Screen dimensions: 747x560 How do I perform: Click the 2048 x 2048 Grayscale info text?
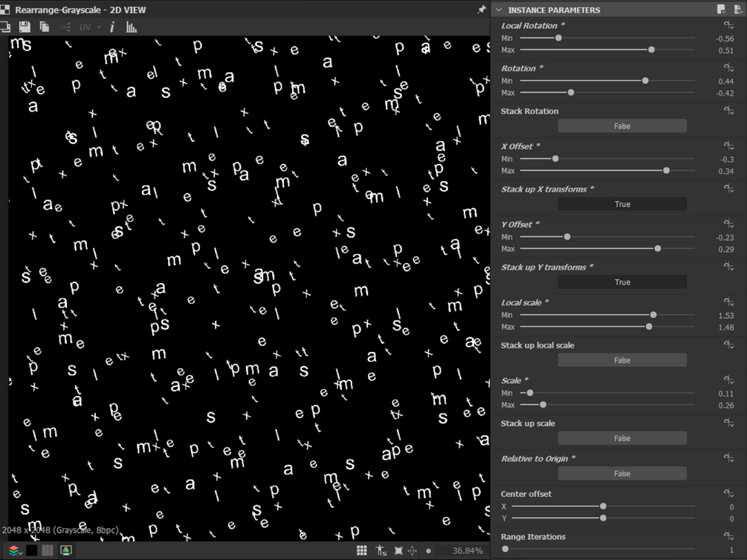click(x=60, y=530)
